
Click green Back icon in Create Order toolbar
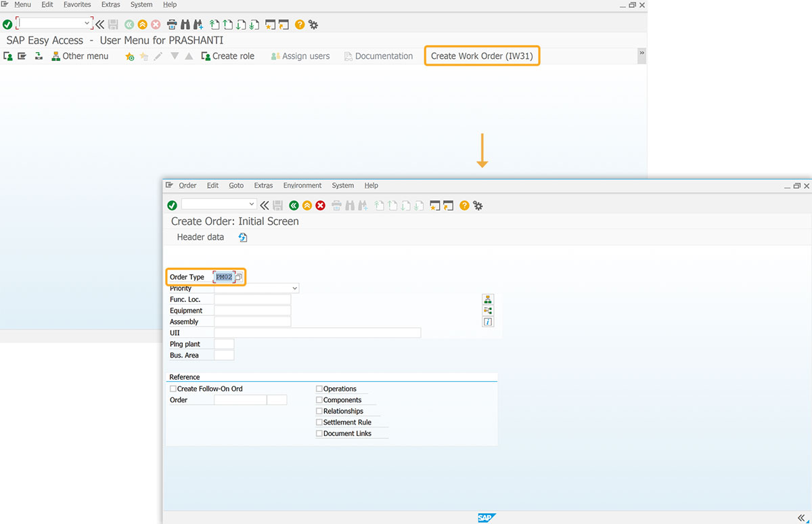(x=294, y=205)
